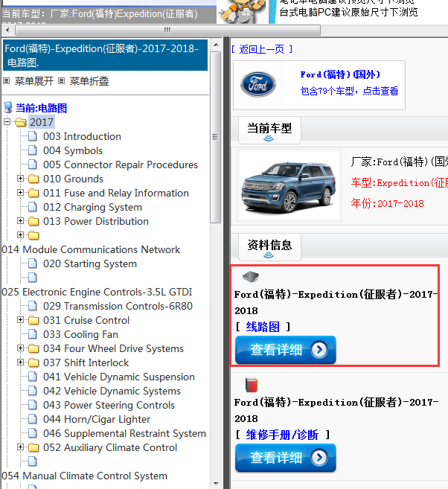Click the 052 Auxiliary Climate Control folder icon
Screen dimensions: 448x489
pos(33,448)
